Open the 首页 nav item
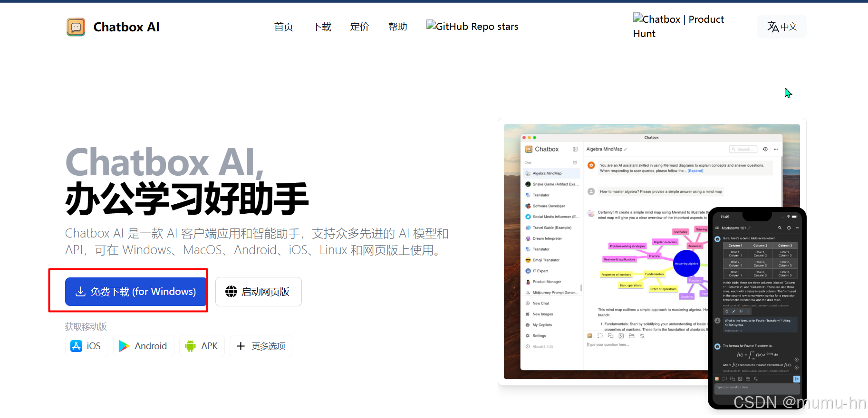This screenshot has height=418, width=868. tap(284, 27)
